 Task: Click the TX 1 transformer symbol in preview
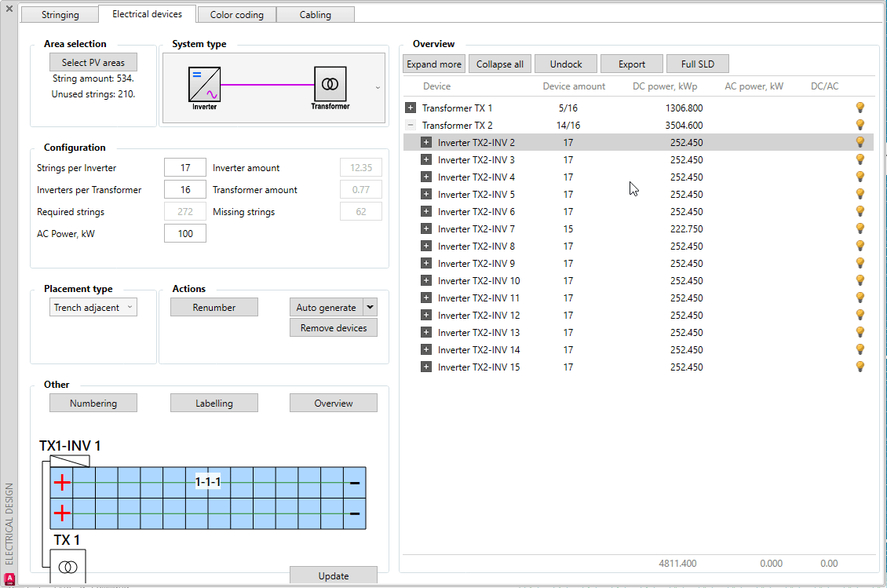pos(68,566)
